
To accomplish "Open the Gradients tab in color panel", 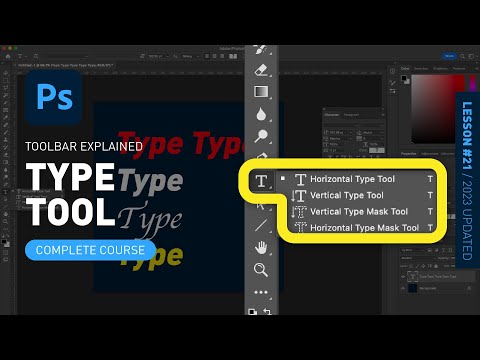I will (440, 68).
